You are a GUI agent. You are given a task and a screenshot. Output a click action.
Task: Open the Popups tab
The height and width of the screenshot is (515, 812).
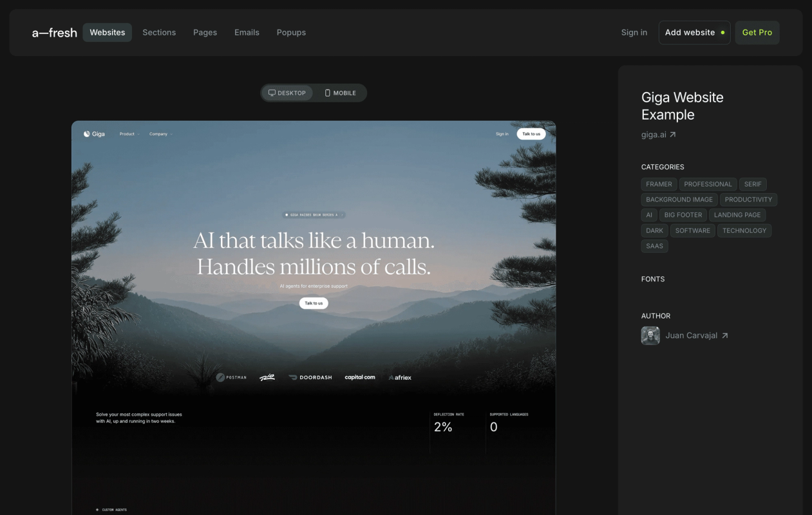291,32
